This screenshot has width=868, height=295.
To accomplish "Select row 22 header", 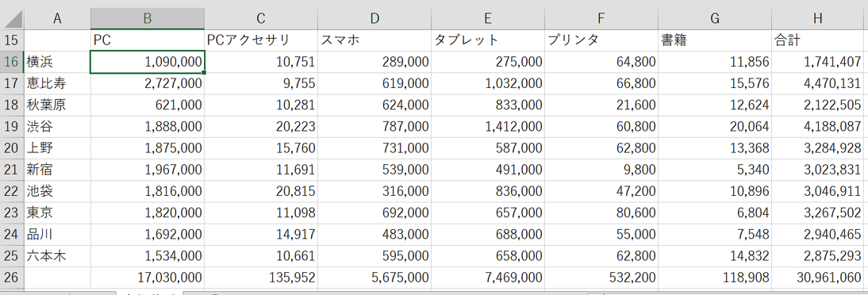I will (12, 191).
